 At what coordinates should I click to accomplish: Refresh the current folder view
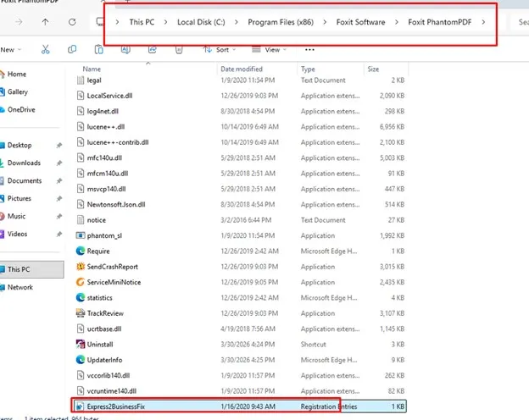tap(72, 21)
